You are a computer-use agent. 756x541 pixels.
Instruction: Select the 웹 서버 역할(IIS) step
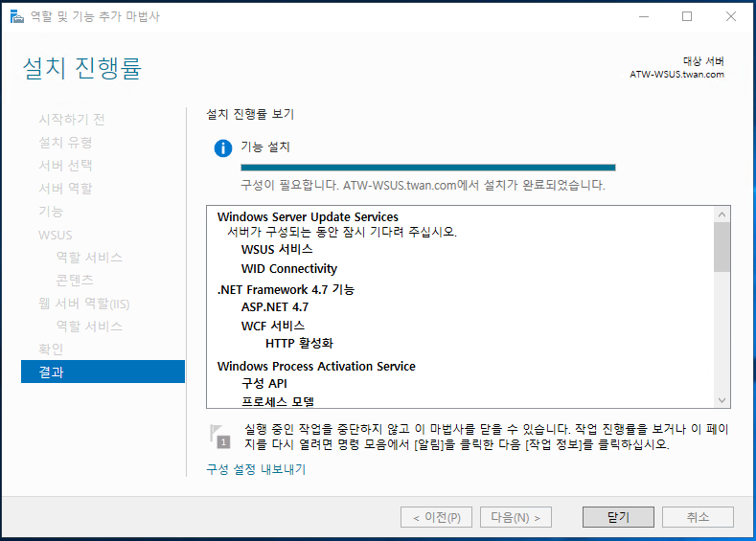pos(84,304)
